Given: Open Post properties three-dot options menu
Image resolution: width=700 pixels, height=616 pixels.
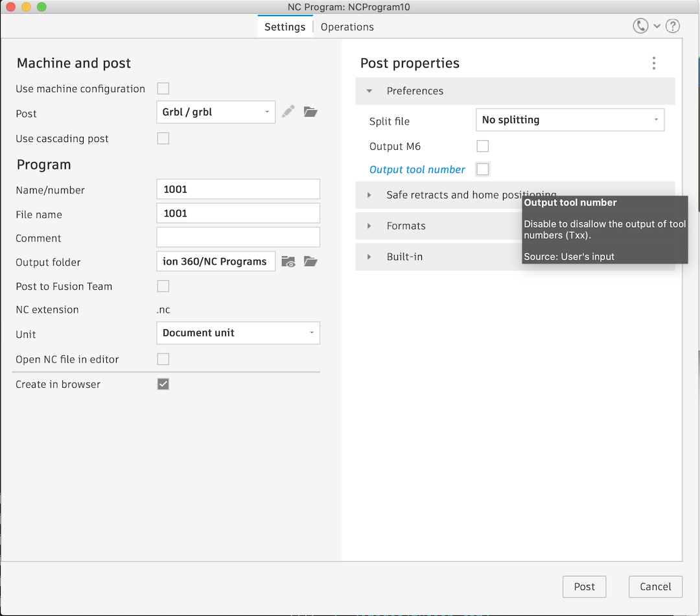Looking at the screenshot, I should click(x=654, y=63).
